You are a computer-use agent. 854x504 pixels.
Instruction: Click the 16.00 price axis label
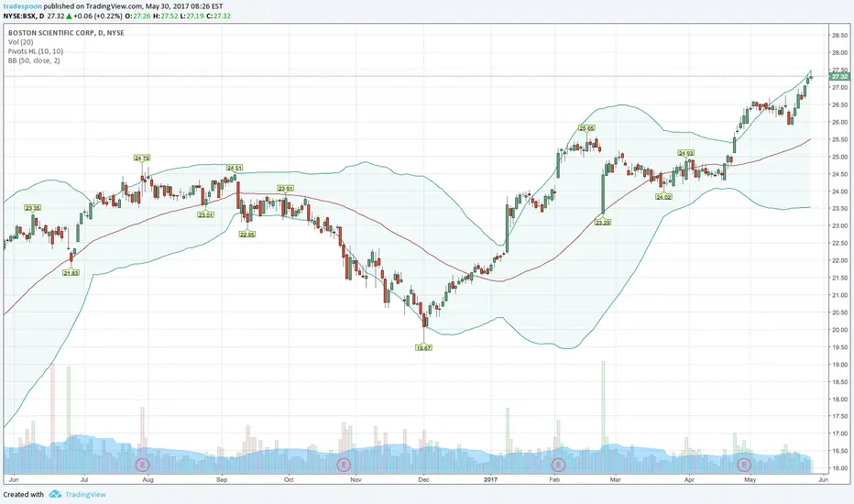(x=839, y=468)
